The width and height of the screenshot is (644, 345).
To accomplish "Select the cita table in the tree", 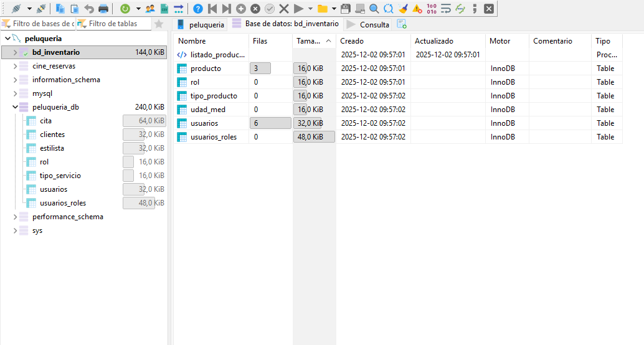I will click(x=45, y=121).
